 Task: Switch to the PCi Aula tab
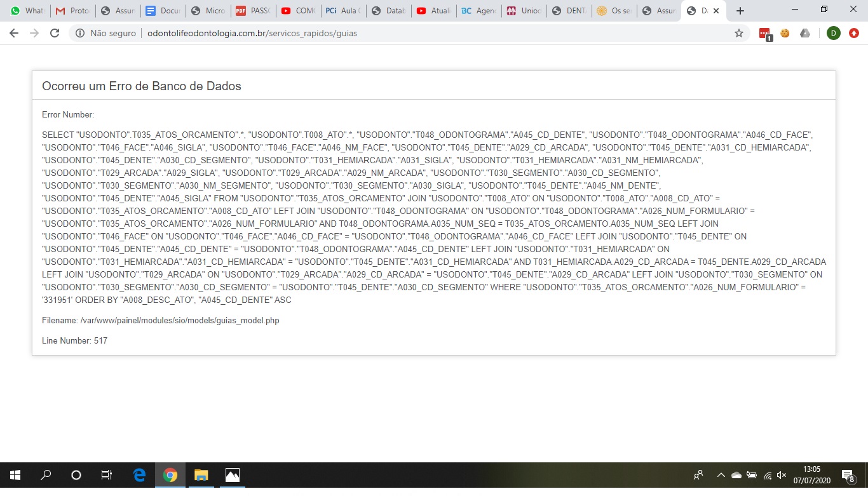point(342,11)
